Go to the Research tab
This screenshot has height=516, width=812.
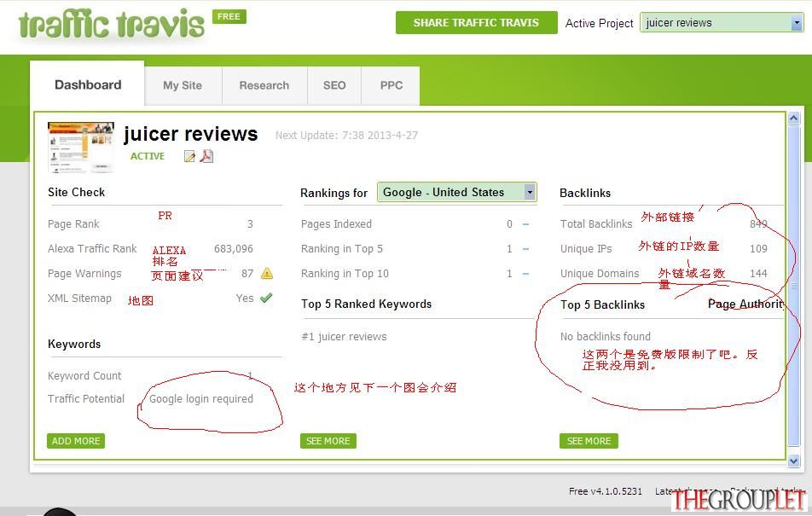point(264,85)
